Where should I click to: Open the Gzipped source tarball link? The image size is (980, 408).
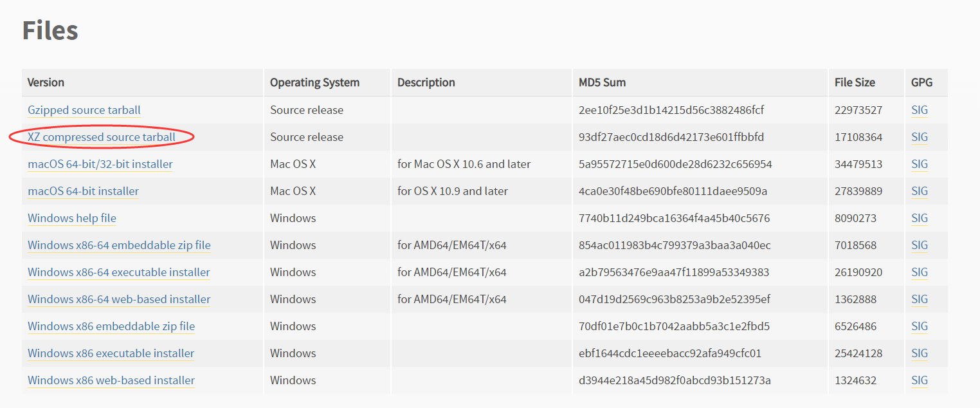click(84, 110)
